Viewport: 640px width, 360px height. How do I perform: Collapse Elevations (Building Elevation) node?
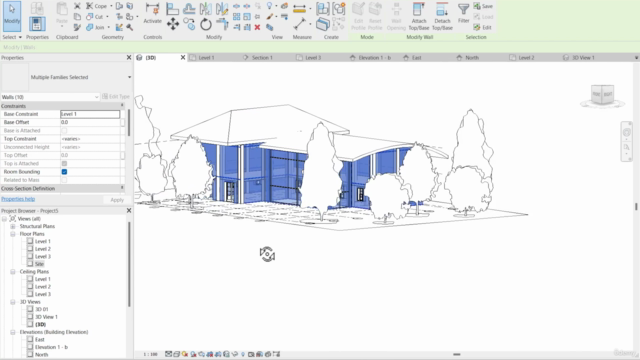pos(13,332)
